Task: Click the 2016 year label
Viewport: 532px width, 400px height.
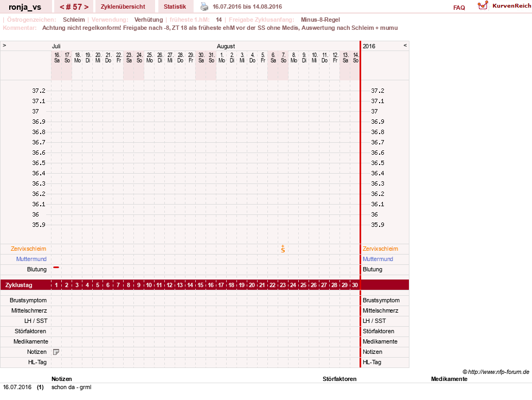Action: [x=369, y=46]
